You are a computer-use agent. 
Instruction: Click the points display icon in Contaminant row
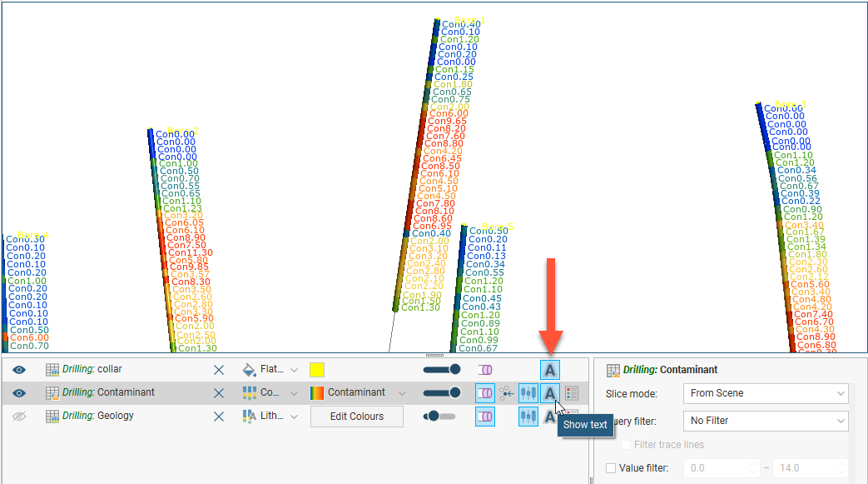pos(506,392)
